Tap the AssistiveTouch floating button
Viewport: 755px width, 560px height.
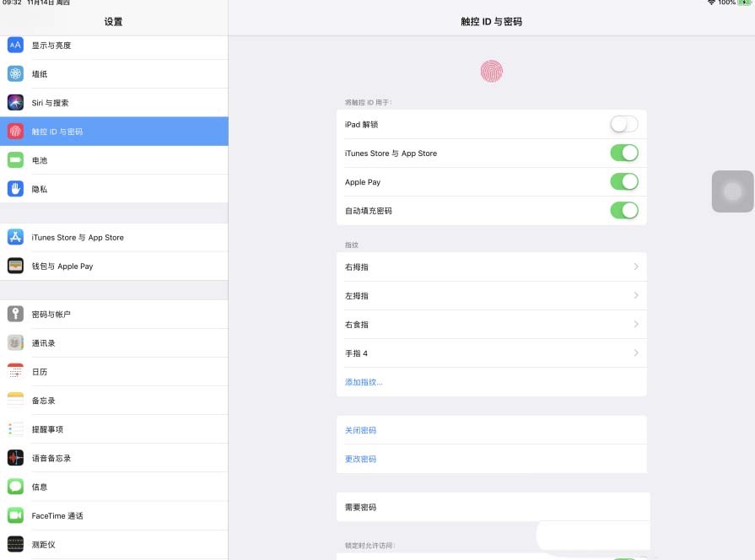coord(732,191)
